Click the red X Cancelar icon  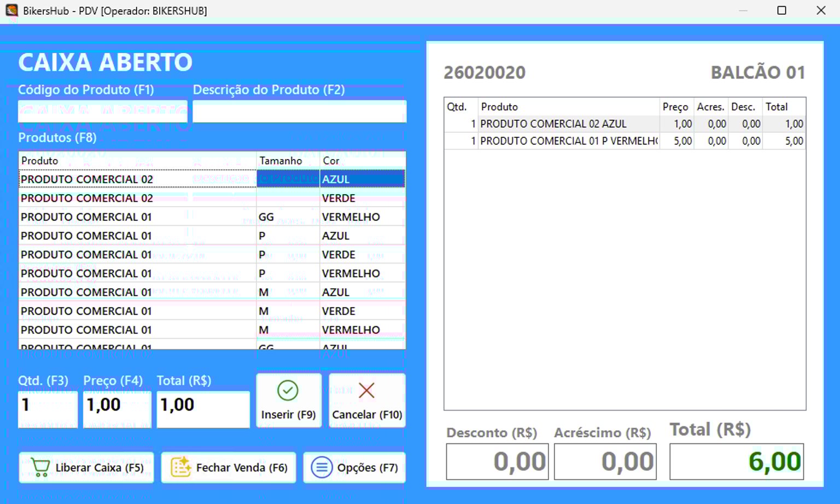366,390
